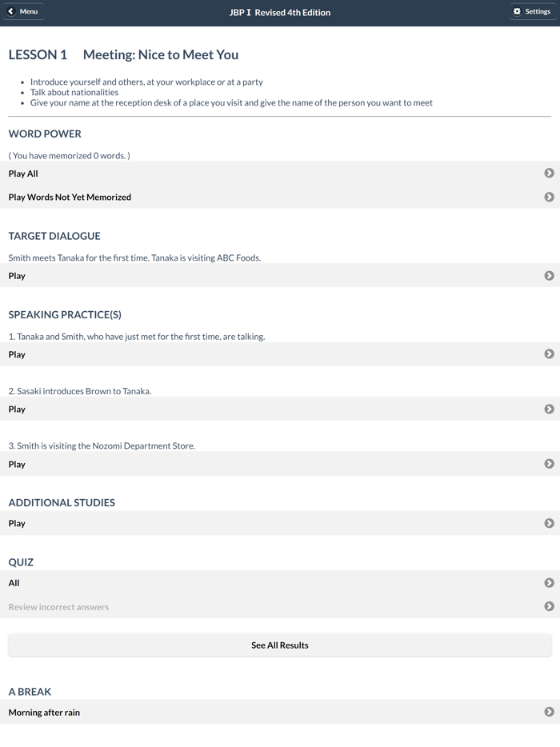Screen dimensions: 560x747
Task: Select Play All under Word Power
Action: coord(24,174)
